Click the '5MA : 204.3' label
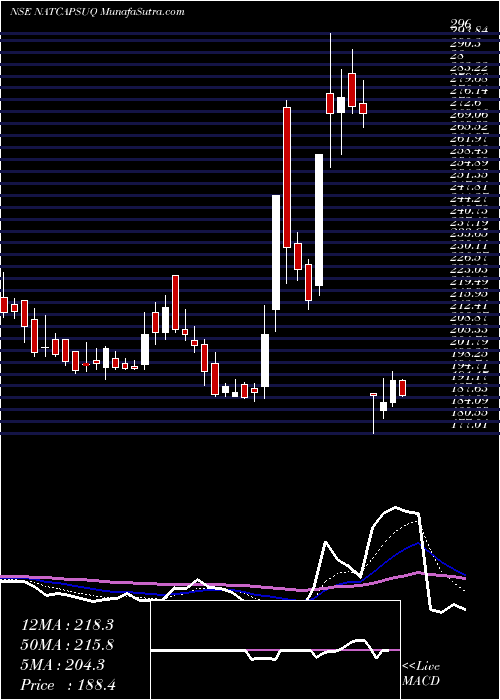 coord(62,665)
